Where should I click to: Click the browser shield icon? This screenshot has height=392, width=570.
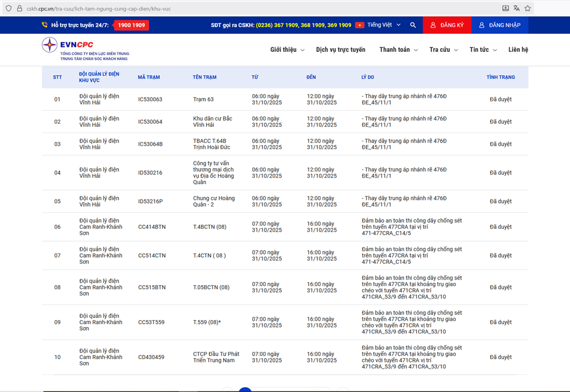tap(8, 8)
